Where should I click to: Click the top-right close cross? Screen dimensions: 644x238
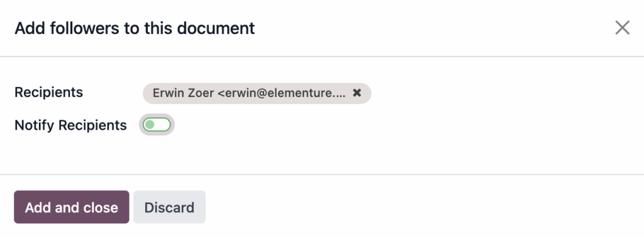622,28
